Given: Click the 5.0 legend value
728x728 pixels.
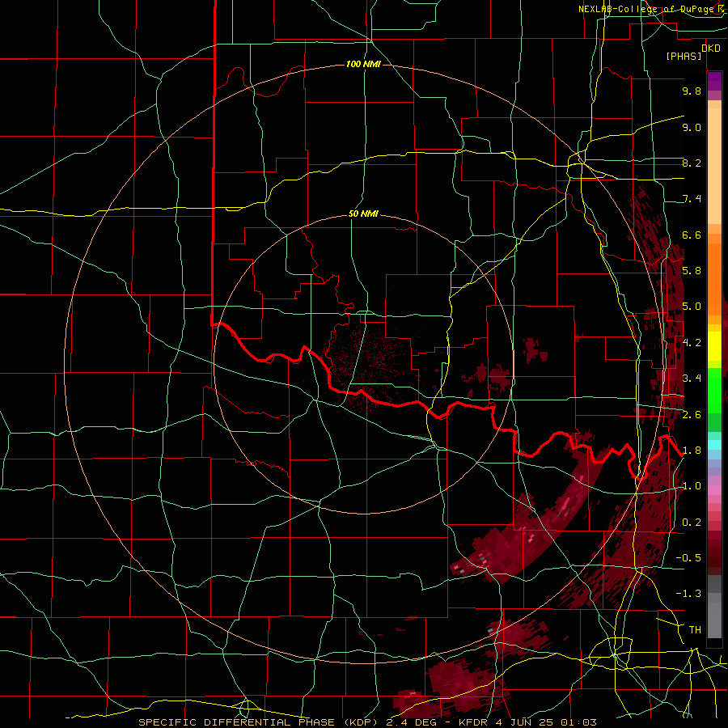Looking at the screenshot, I should tap(692, 307).
